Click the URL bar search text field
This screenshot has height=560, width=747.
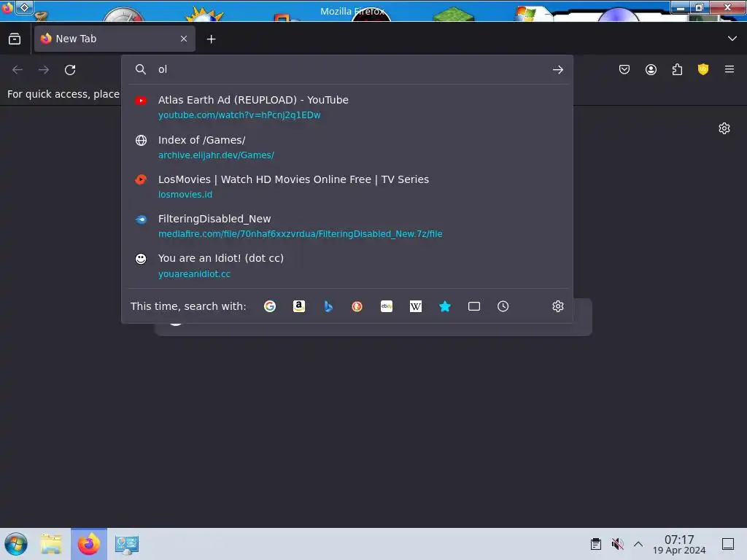pos(352,69)
